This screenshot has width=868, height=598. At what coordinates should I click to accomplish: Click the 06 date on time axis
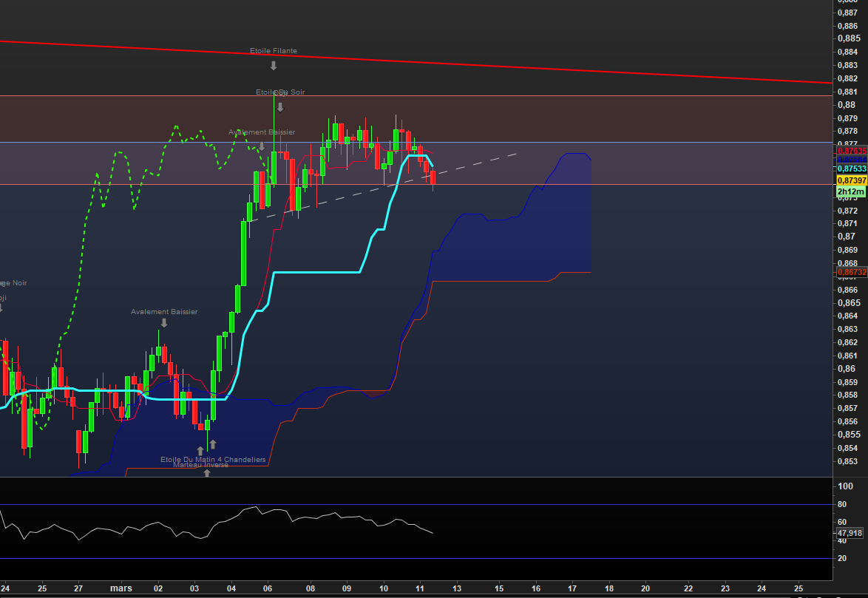pyautogui.click(x=268, y=588)
